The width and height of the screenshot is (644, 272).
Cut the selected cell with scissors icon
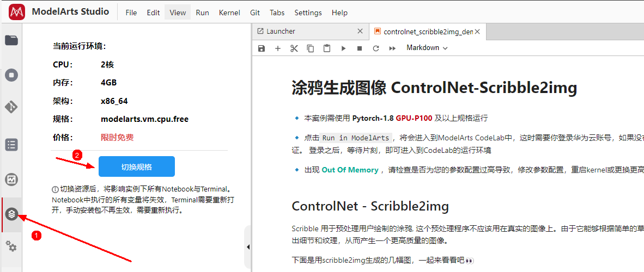click(x=294, y=48)
